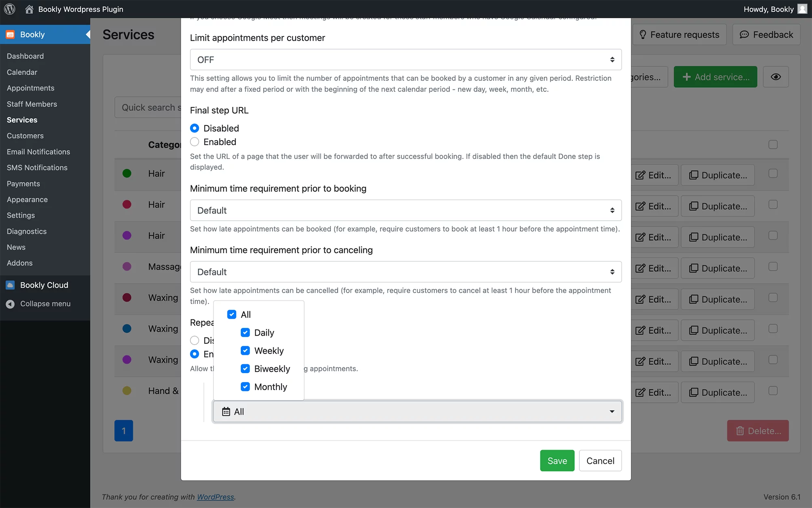
Task: Click the Collapse menu arrow icon
Action: pyautogui.click(x=11, y=304)
